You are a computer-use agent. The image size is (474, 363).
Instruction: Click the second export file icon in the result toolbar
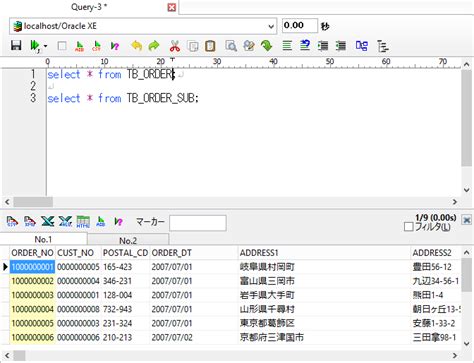[30, 221]
